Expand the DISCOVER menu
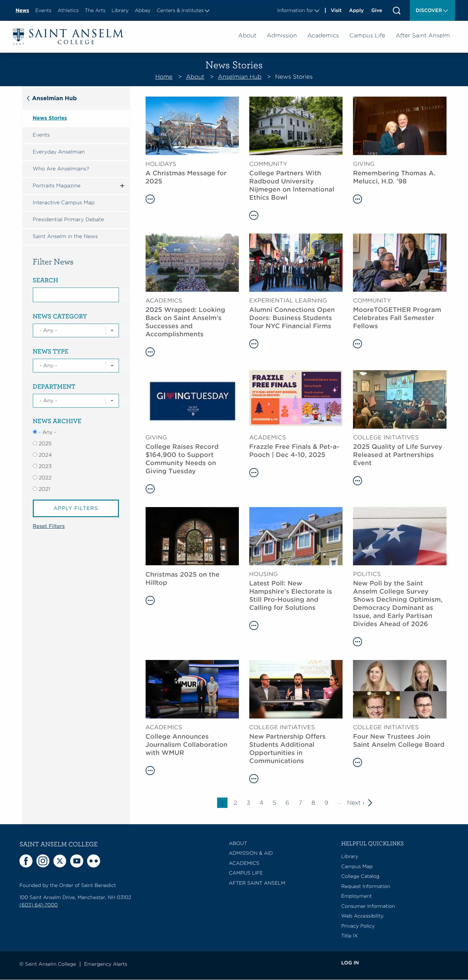468x980 pixels. 432,10
